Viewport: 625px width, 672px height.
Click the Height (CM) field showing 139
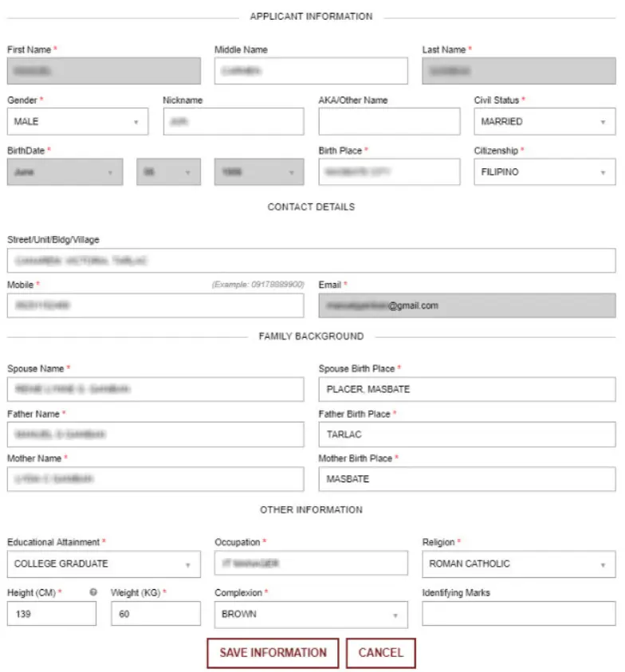pos(52,614)
